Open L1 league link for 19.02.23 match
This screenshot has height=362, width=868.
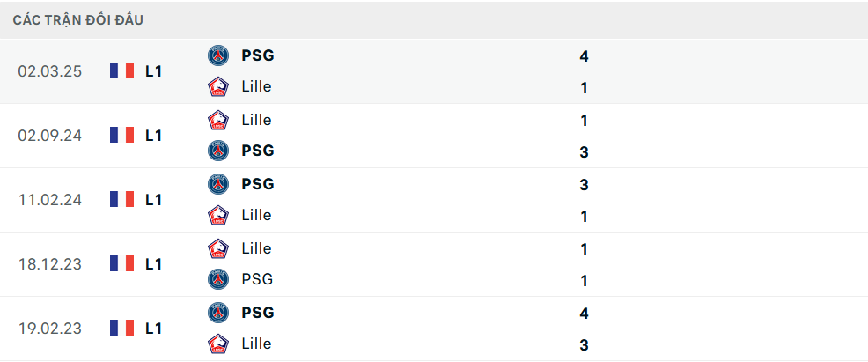click(153, 329)
